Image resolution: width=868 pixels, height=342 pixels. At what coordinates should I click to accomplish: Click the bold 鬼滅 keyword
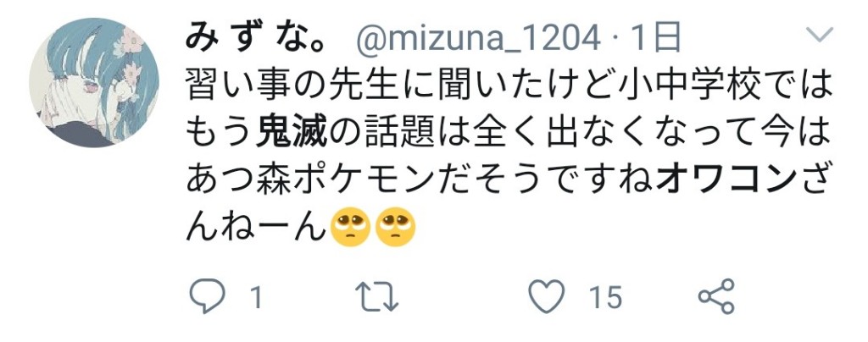[x=291, y=133]
